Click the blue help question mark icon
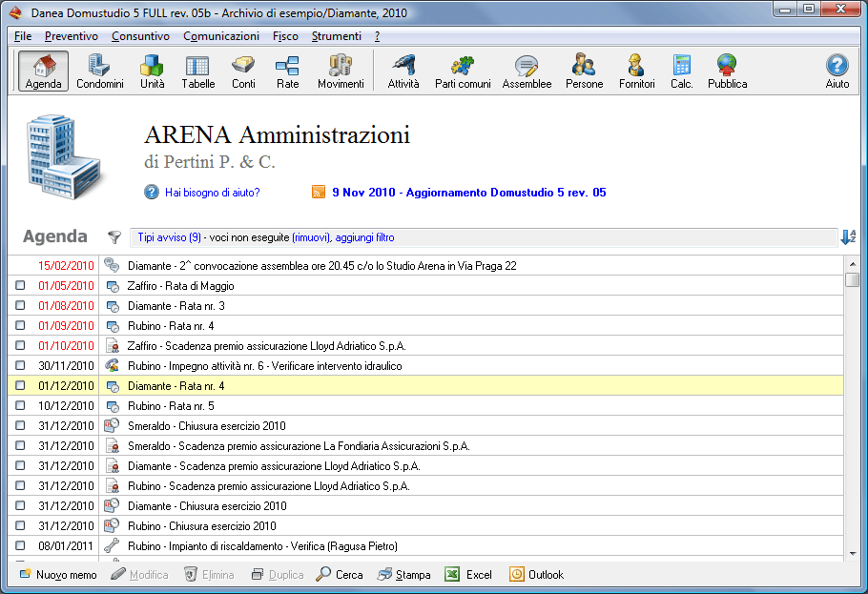This screenshot has width=868, height=594. point(151,192)
